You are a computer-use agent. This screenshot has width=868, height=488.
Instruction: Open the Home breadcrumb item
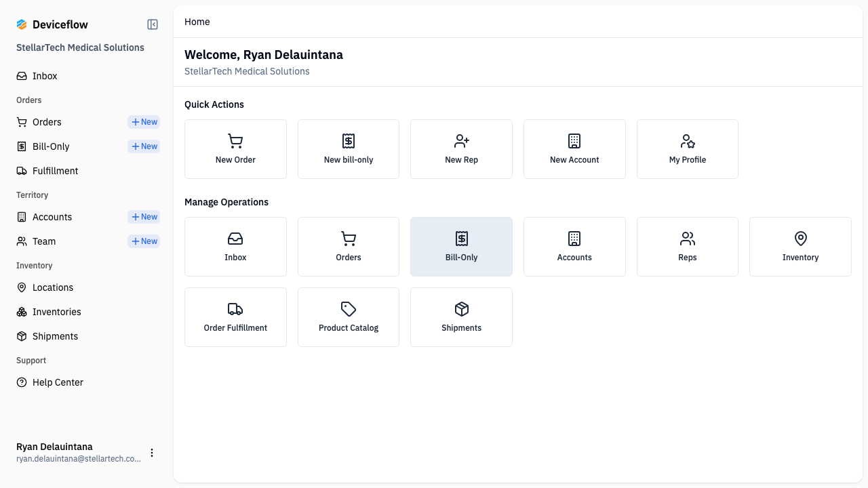(197, 22)
